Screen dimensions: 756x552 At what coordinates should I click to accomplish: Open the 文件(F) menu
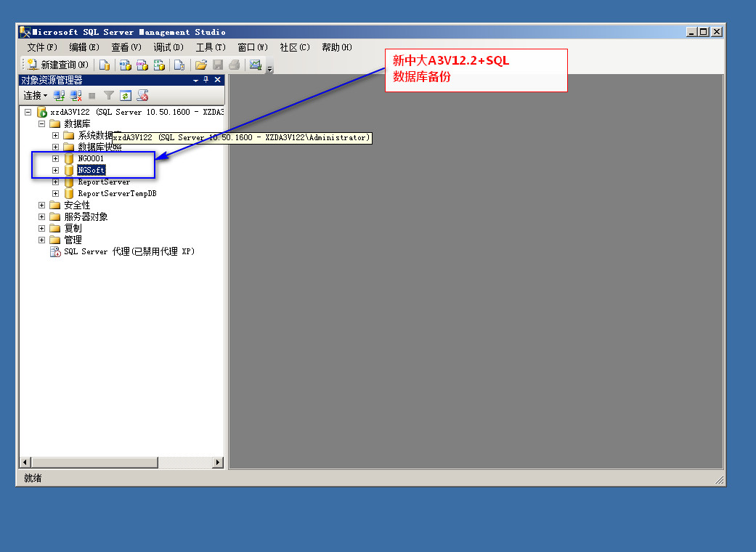click(x=41, y=47)
